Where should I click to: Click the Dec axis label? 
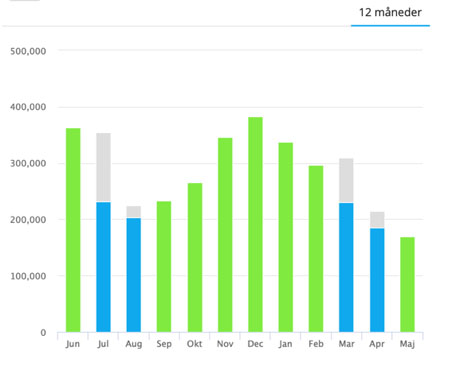click(255, 344)
